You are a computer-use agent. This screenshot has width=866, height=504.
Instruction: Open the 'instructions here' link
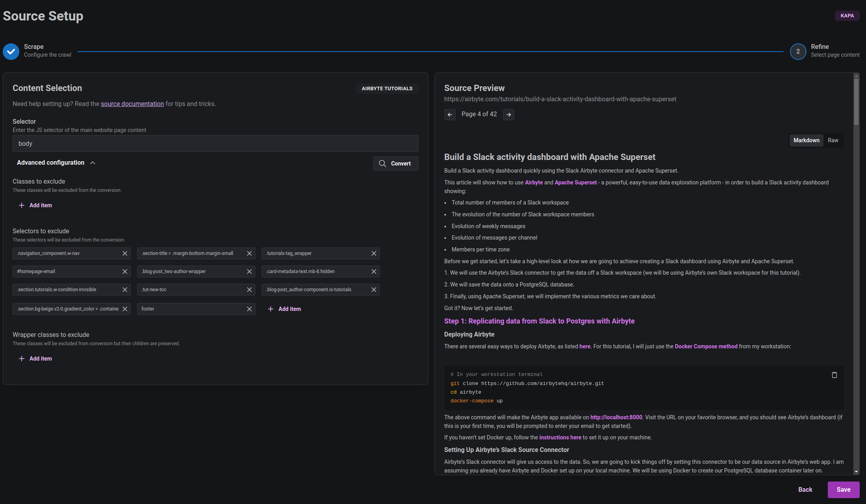point(560,437)
